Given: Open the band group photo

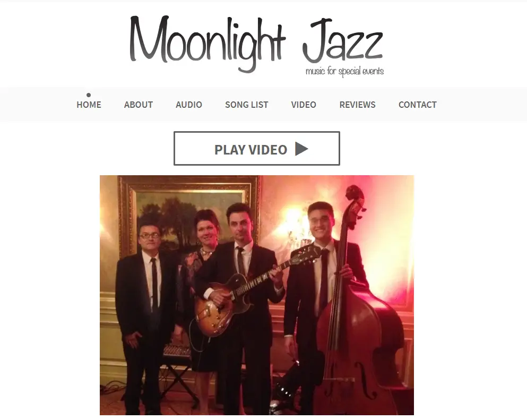Looking at the screenshot, I should coord(257,295).
